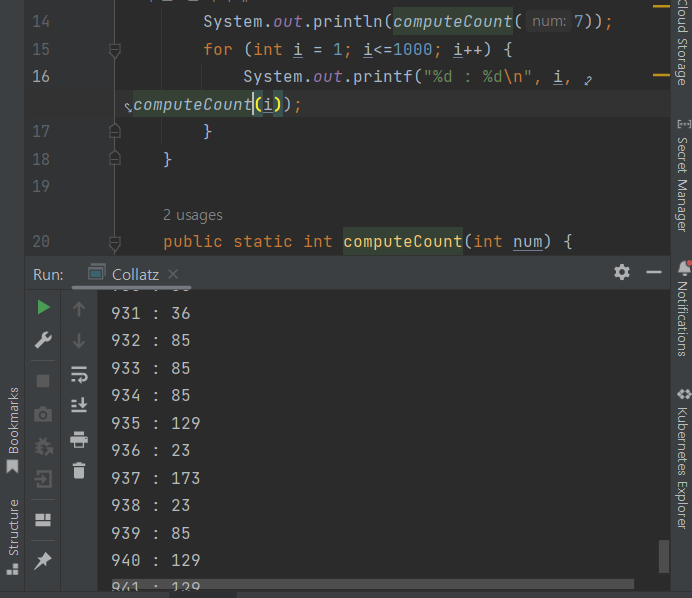Click the console horizontal scrollbar
692x598 pixels.
point(373,584)
